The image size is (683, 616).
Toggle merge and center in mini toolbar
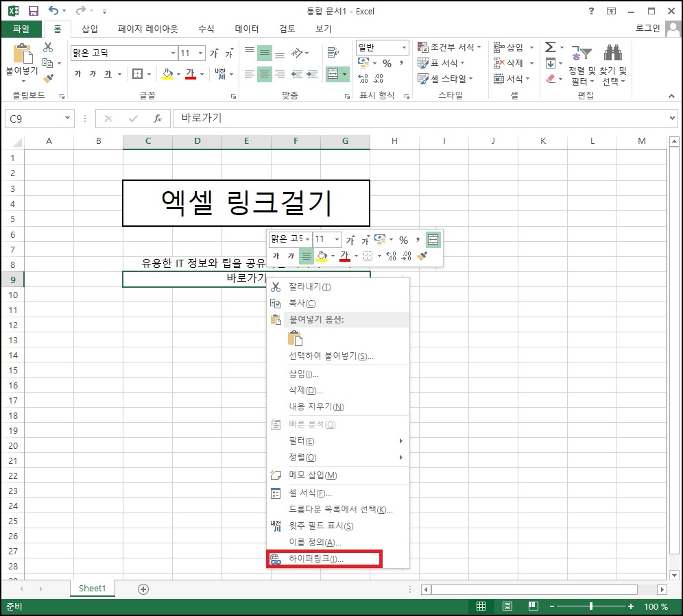point(433,239)
